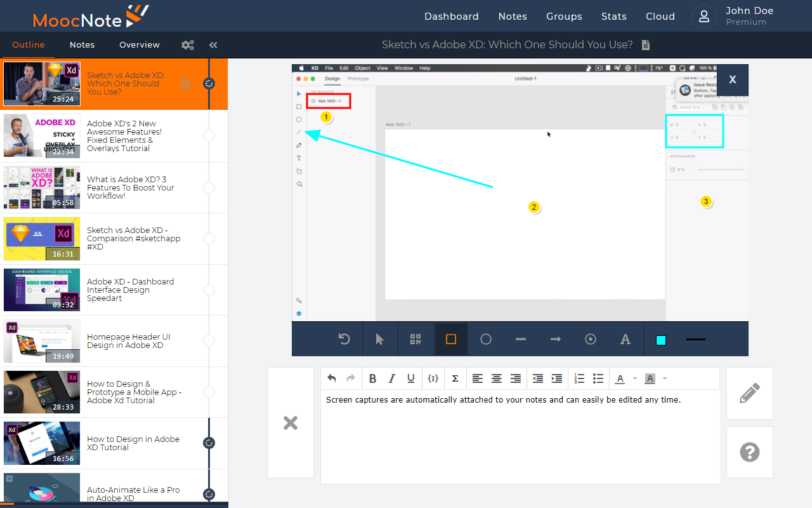812x508 pixels.
Task: Redo the edit in note editor
Action: pyautogui.click(x=351, y=378)
